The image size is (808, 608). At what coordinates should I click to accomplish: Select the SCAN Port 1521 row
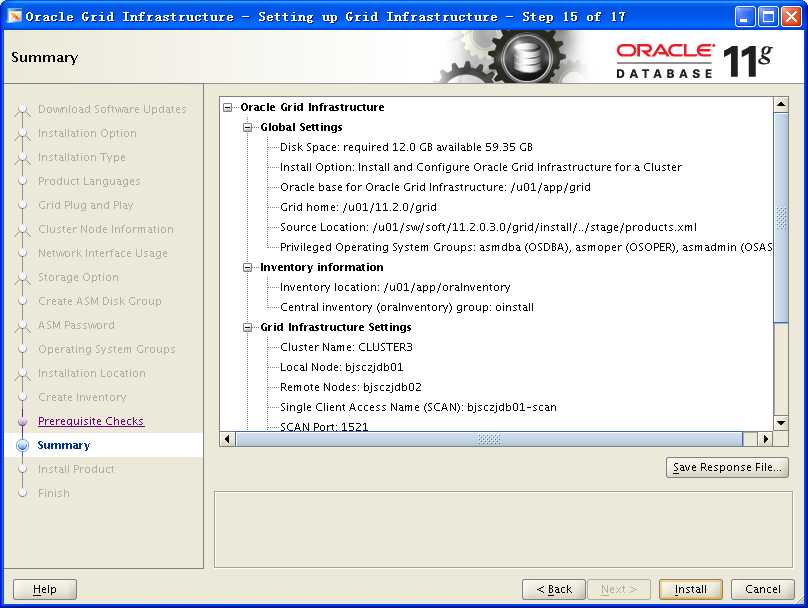click(x=324, y=427)
